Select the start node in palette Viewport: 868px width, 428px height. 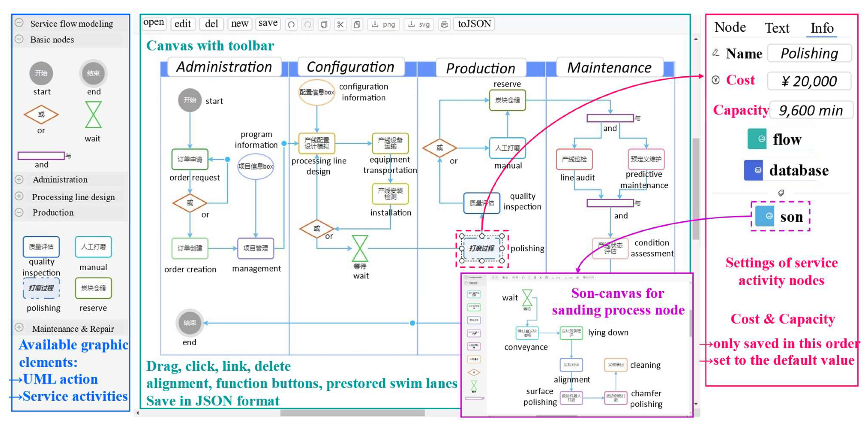coord(41,73)
